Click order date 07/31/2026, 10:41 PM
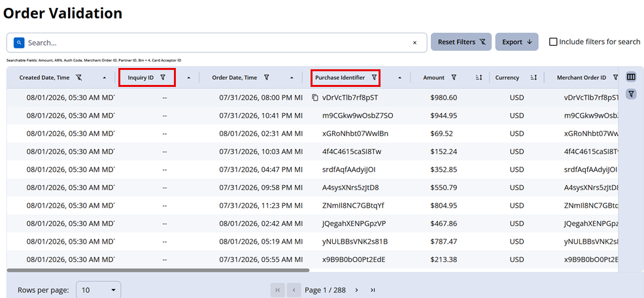 click(261, 116)
